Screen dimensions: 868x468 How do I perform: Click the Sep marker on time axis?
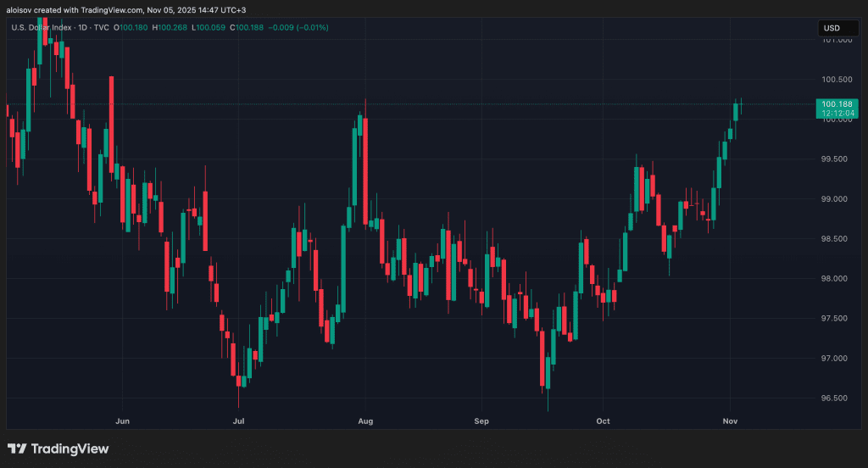(x=481, y=421)
